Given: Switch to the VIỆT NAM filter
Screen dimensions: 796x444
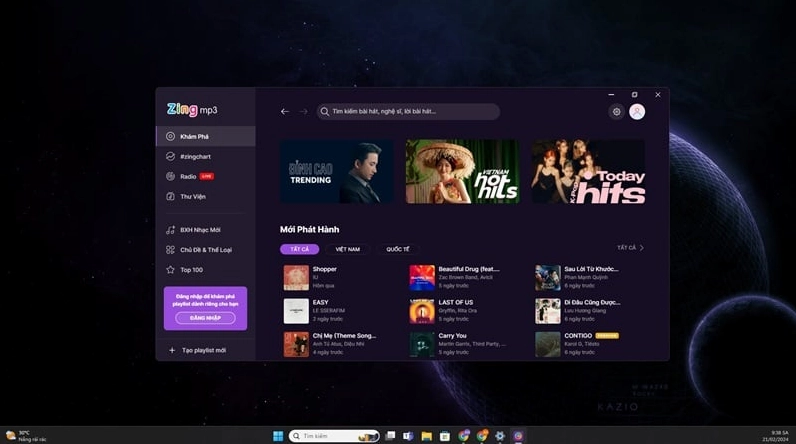Looking at the screenshot, I should tap(347, 249).
